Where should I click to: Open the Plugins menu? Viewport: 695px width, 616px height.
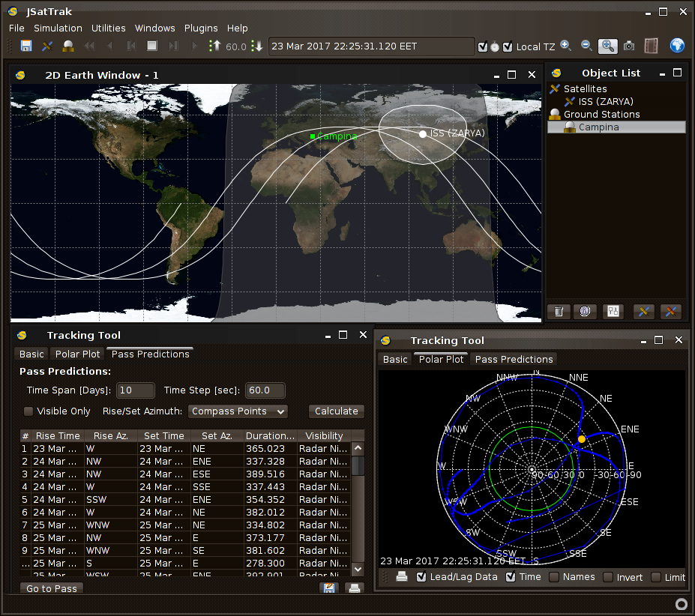200,28
